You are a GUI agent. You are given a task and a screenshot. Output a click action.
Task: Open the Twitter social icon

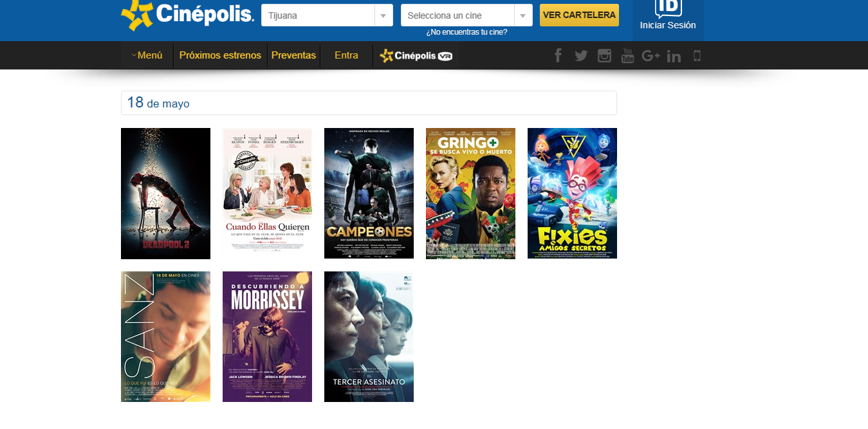(581, 56)
